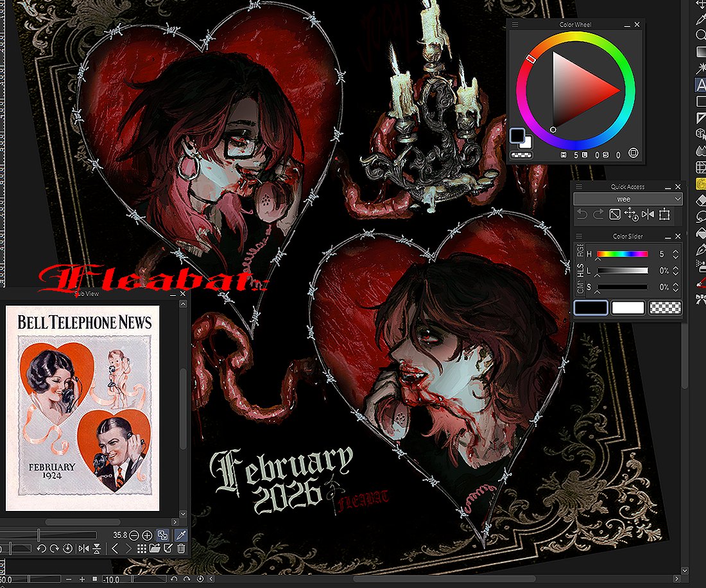The width and height of the screenshot is (706, 588).
Task: Toggle Fit to view in Sub View
Action: pos(162,535)
